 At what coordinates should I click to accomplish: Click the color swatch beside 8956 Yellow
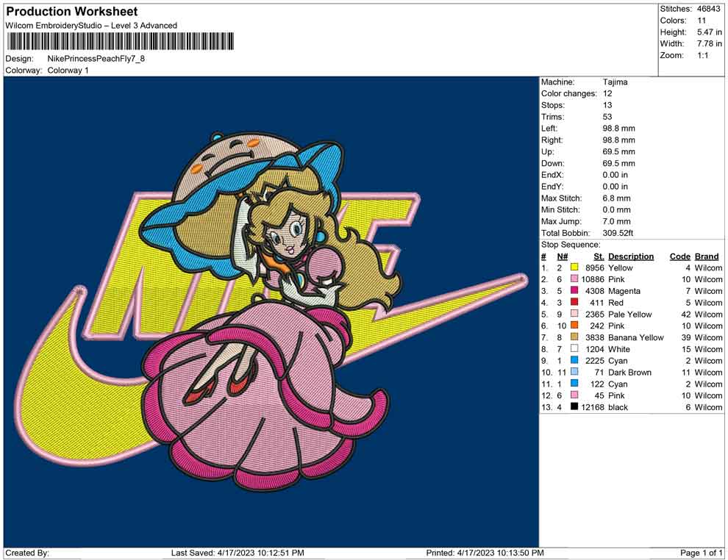click(574, 268)
